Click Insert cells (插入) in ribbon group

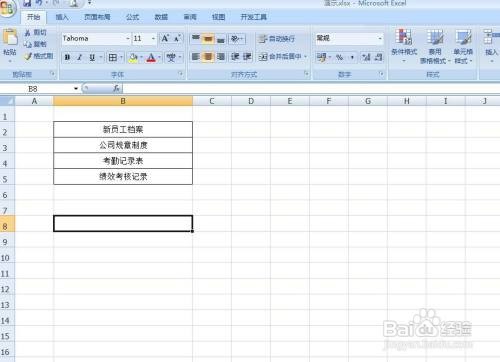492,46
